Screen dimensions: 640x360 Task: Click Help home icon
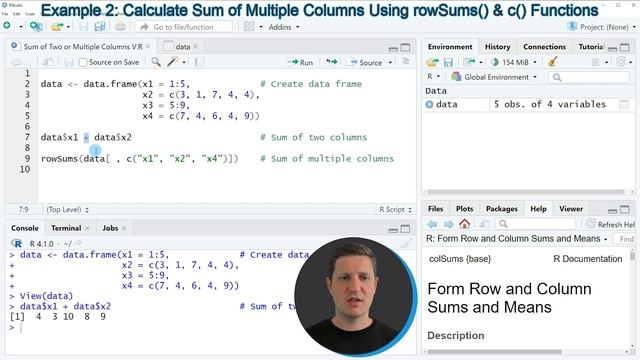[x=464, y=223]
